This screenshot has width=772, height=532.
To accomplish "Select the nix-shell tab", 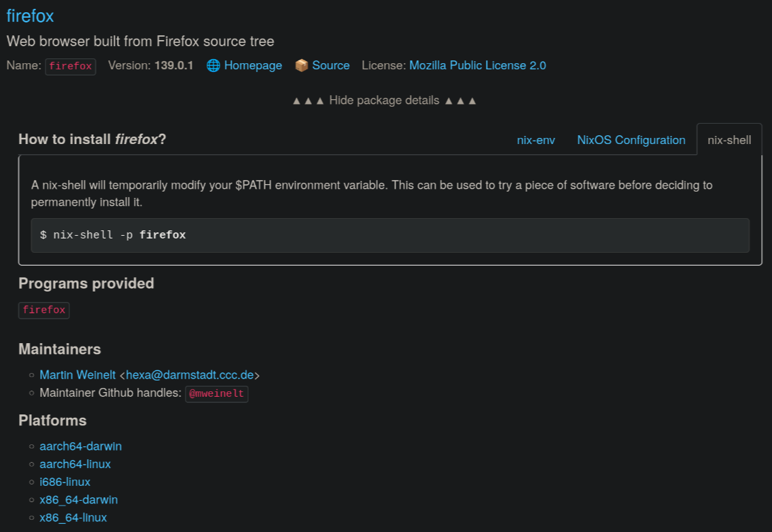I will click(729, 140).
